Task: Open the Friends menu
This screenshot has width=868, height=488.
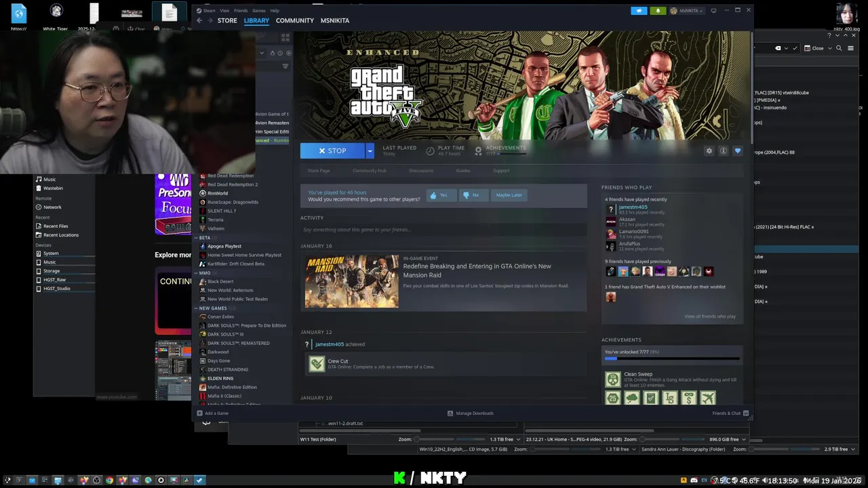Action: 241,11
